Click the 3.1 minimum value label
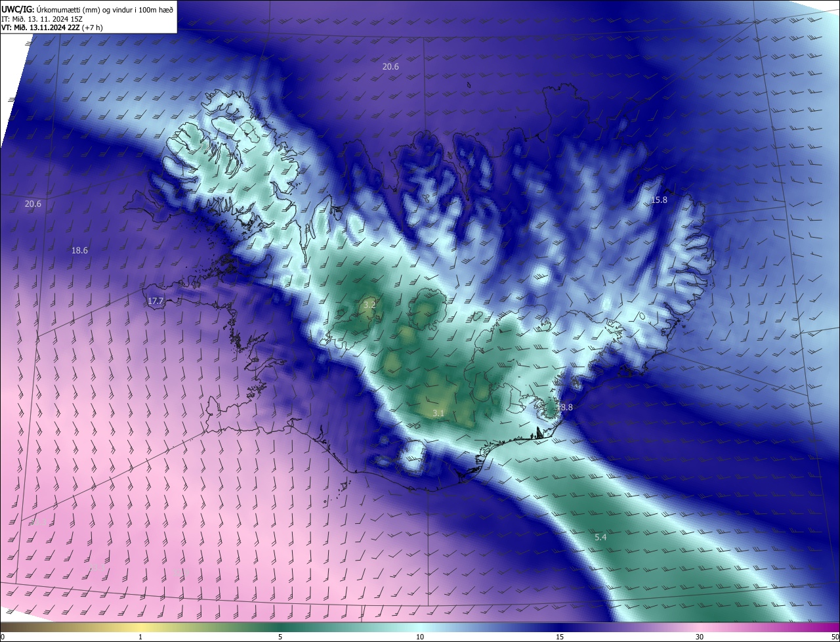The height and width of the screenshot is (642, 840). click(x=439, y=413)
